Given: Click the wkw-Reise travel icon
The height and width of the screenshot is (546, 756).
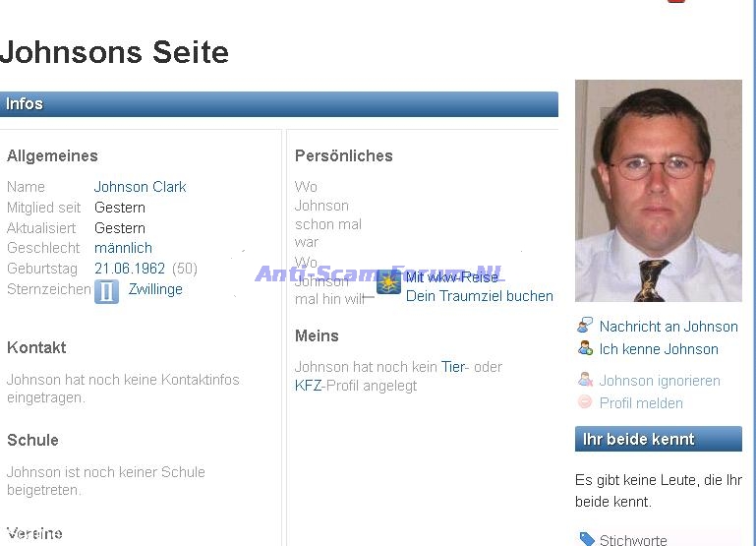Looking at the screenshot, I should [388, 282].
